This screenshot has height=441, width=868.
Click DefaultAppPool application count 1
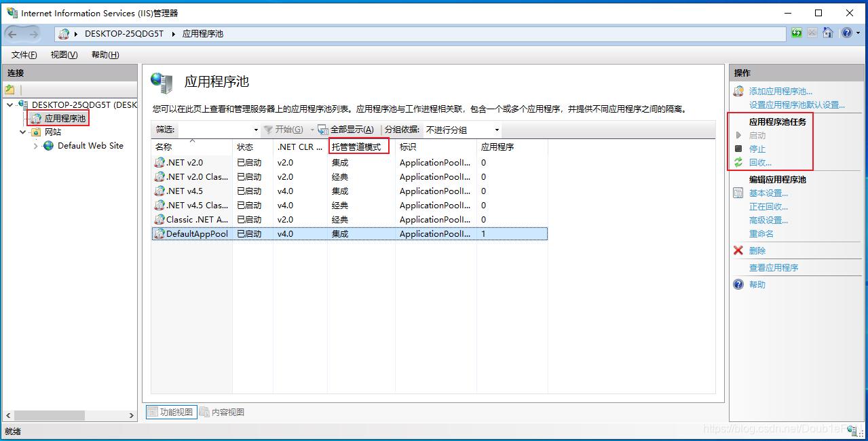coord(483,234)
